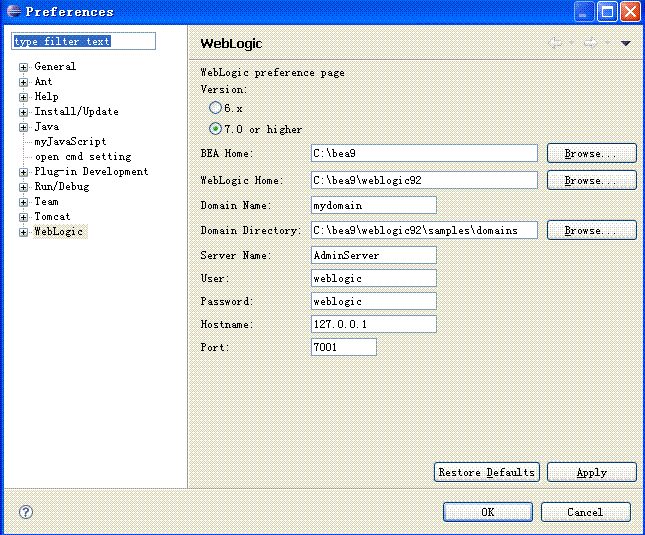Screen dimensions: 645x535
Task: Select Run/Debug category
Action: (x=62, y=186)
